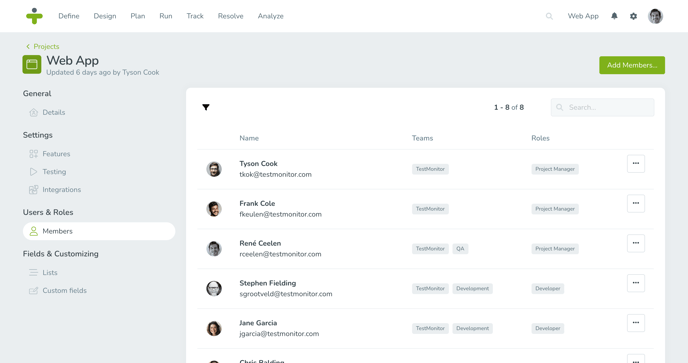Image resolution: width=688 pixels, height=363 pixels.
Task: Click the Web App project icon
Action: [32, 65]
